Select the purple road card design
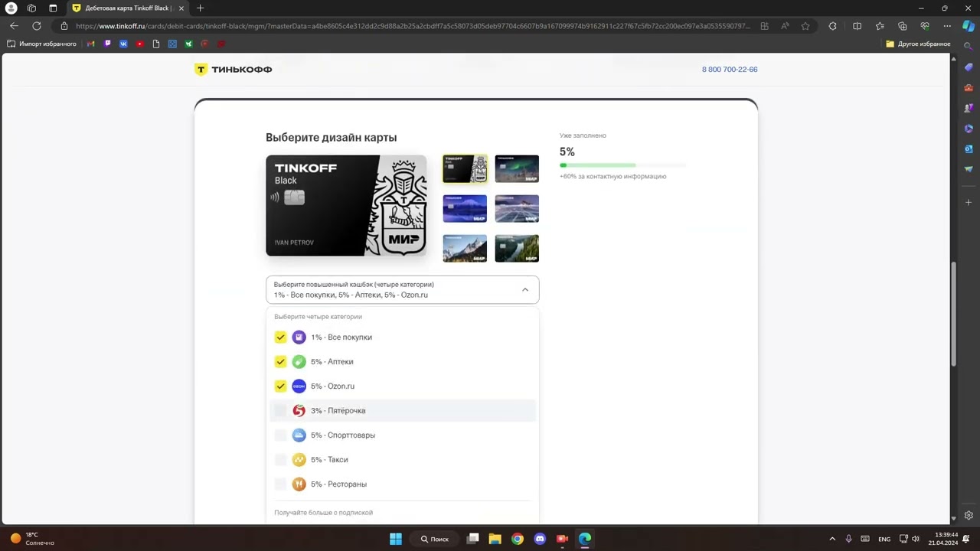Screen dimensions: 980x551 click(x=517, y=209)
